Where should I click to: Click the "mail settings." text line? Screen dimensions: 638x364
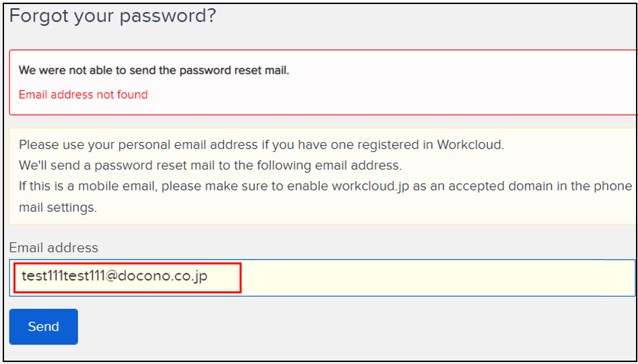point(58,207)
